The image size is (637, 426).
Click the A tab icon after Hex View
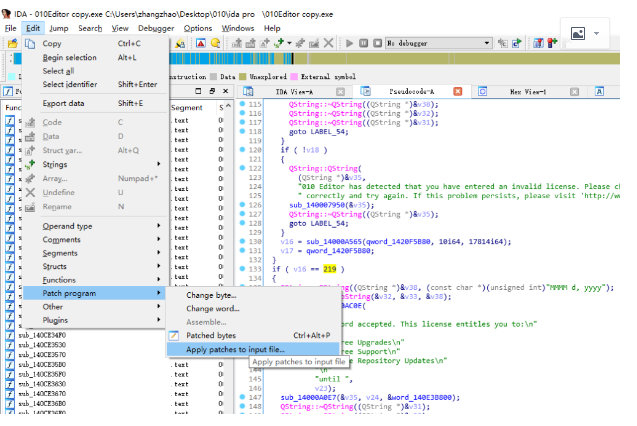600,91
